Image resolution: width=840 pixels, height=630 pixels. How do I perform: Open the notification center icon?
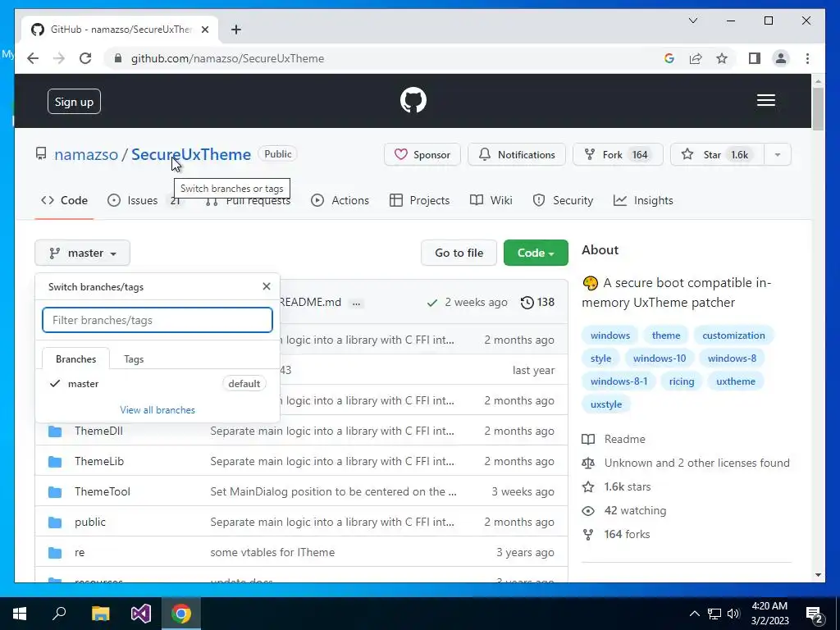point(815,614)
